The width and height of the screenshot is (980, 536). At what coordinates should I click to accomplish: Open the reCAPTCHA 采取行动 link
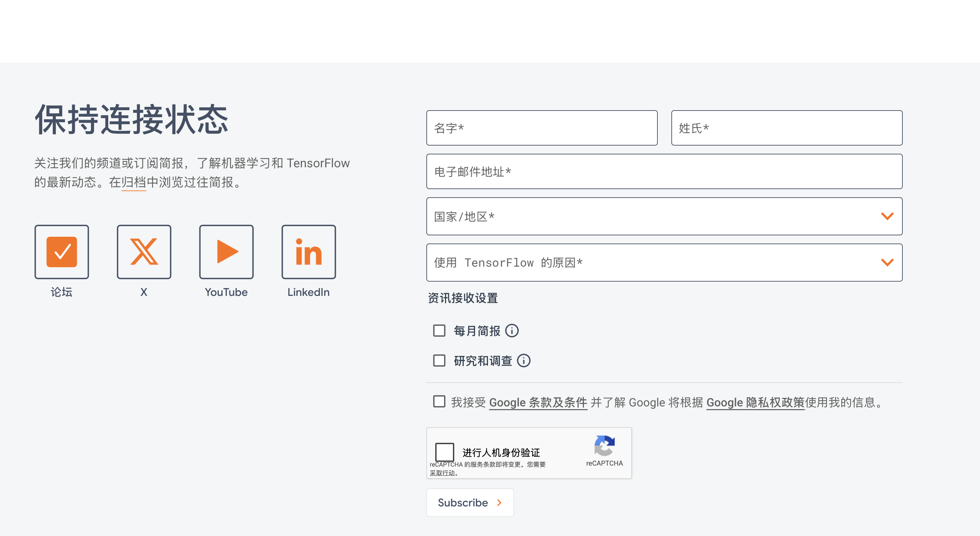[x=442, y=473]
